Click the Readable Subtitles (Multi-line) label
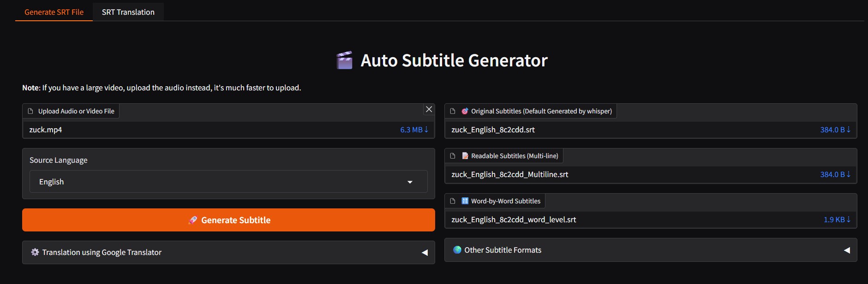 (x=515, y=156)
